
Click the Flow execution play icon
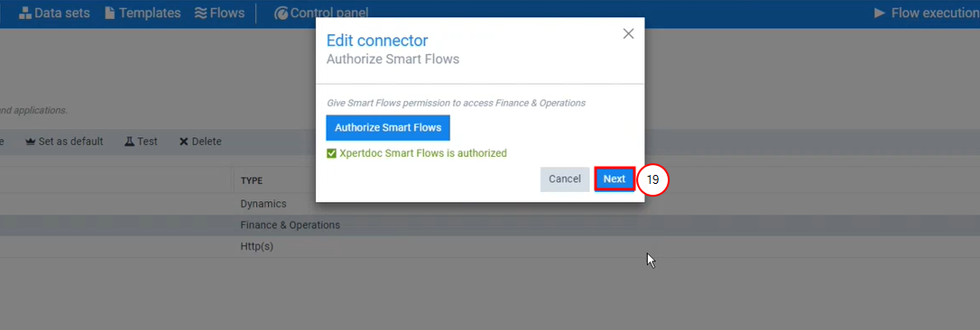(x=879, y=14)
